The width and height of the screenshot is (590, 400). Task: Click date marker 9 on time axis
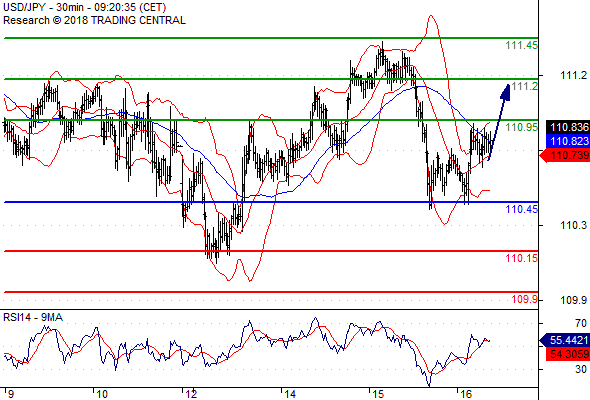pos(11,394)
